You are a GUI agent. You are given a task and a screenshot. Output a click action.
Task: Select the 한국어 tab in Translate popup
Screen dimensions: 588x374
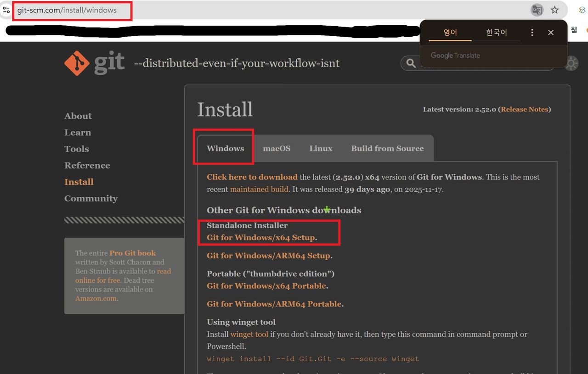tap(496, 33)
